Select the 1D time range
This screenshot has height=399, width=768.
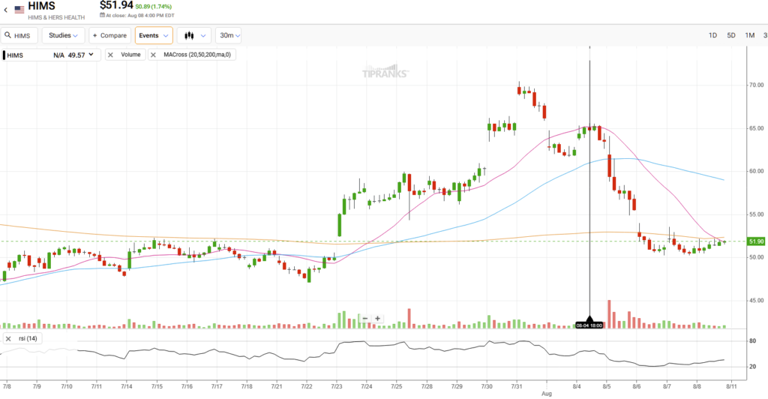(x=713, y=35)
